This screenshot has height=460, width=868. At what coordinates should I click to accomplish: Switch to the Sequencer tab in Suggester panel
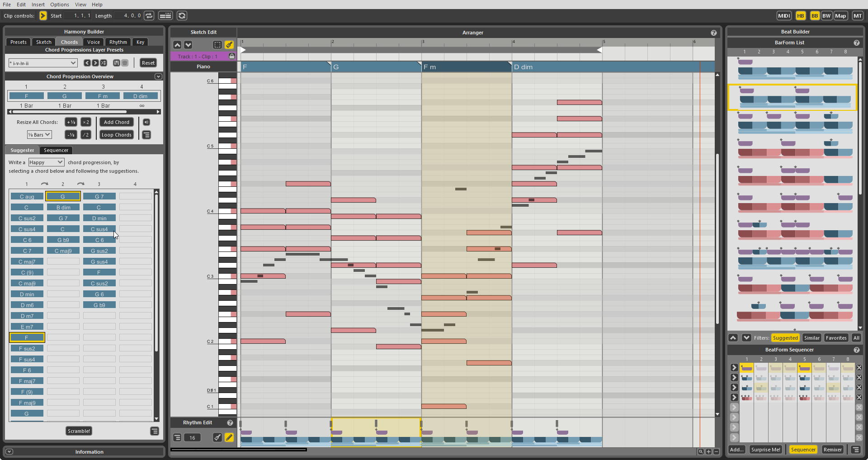pos(56,150)
